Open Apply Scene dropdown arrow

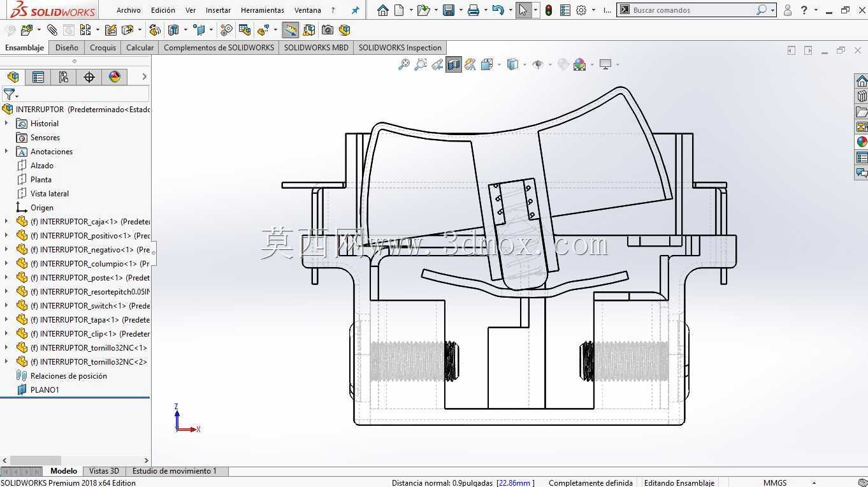coord(592,64)
